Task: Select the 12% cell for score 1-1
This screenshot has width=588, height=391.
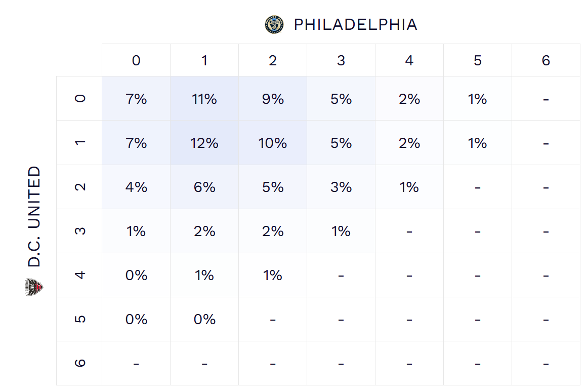Action: [204, 143]
